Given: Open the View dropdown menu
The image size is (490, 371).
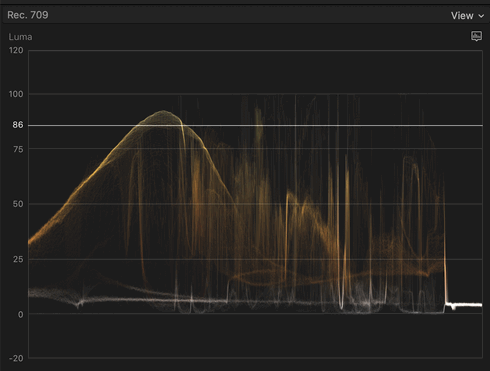Looking at the screenshot, I should point(467,16).
